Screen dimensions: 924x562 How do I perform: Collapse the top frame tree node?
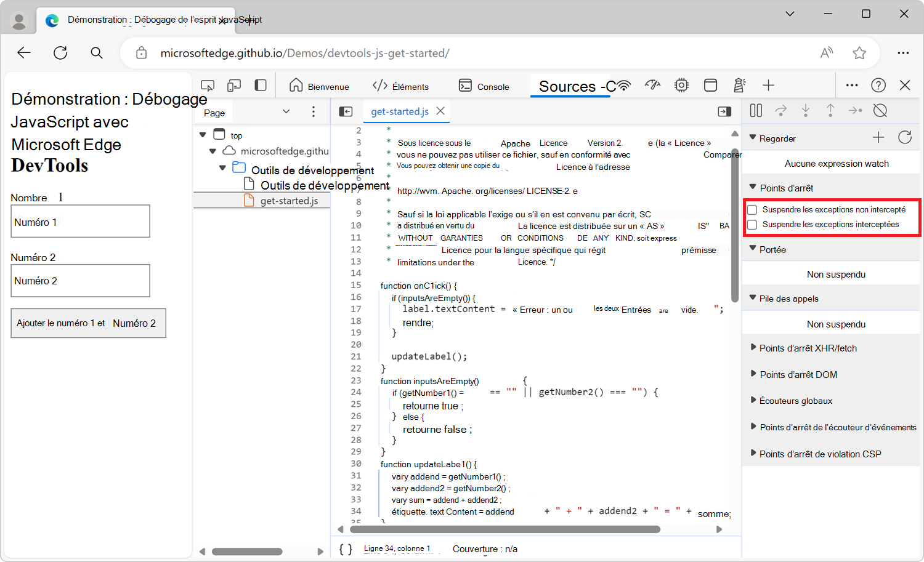pos(203,135)
